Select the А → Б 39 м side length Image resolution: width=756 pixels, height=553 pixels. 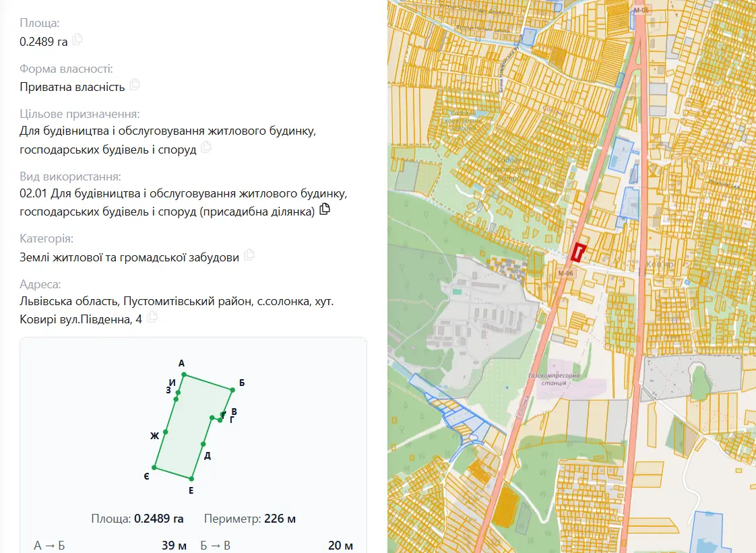pos(110,546)
